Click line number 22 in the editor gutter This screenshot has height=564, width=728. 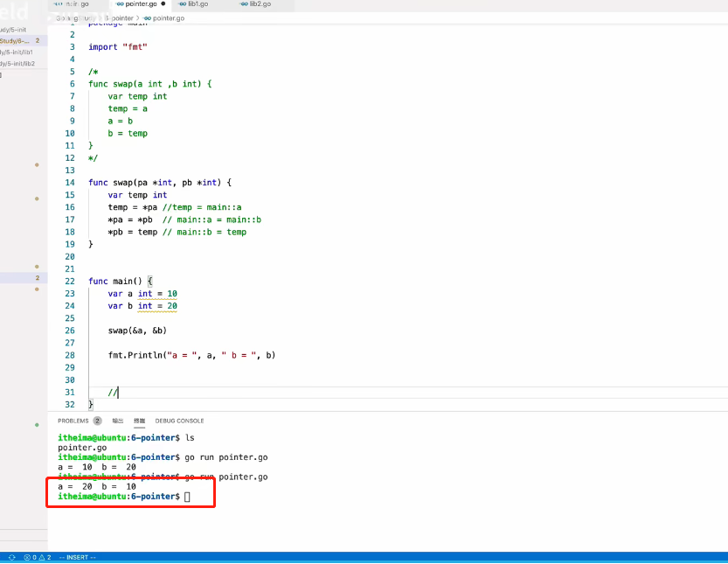(70, 281)
